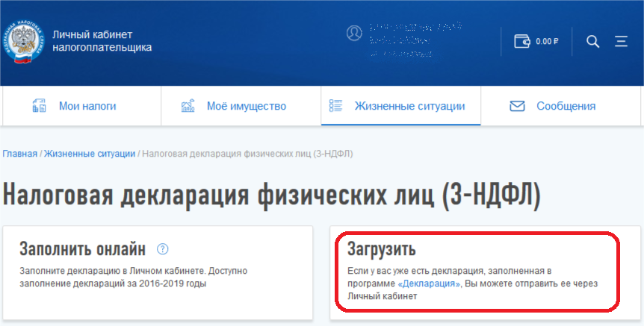Open the search magnifier icon
The image size is (644, 326).
pyautogui.click(x=592, y=42)
